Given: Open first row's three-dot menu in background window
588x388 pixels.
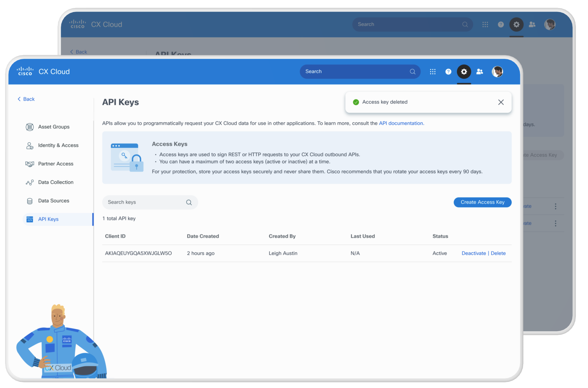Looking at the screenshot, I should pyautogui.click(x=555, y=206).
